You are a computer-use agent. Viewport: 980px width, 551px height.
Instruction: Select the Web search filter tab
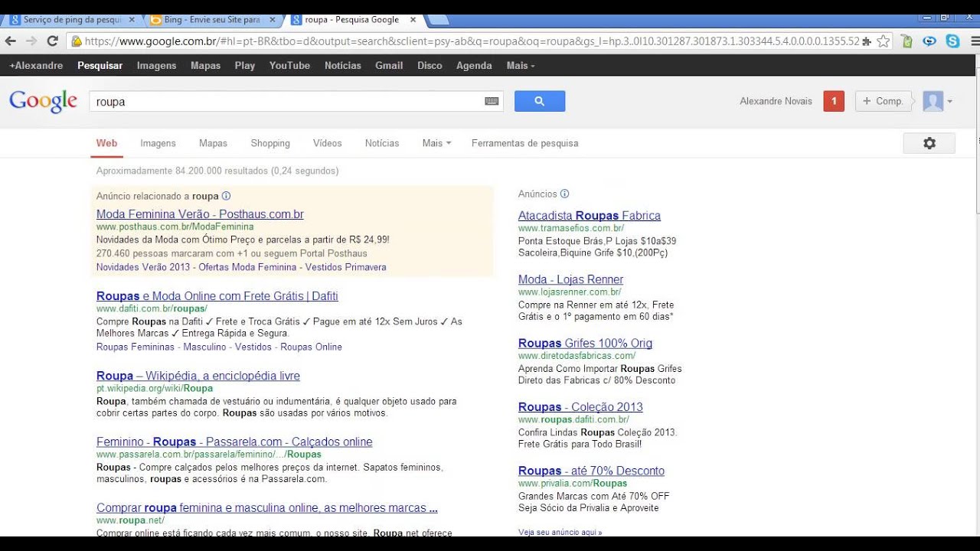click(106, 143)
